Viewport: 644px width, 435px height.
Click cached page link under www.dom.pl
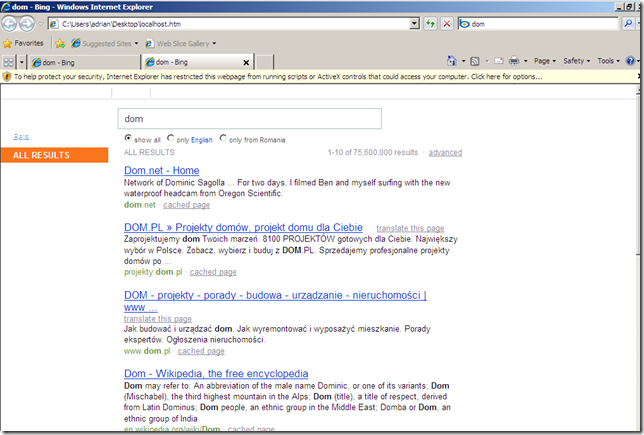click(x=201, y=351)
